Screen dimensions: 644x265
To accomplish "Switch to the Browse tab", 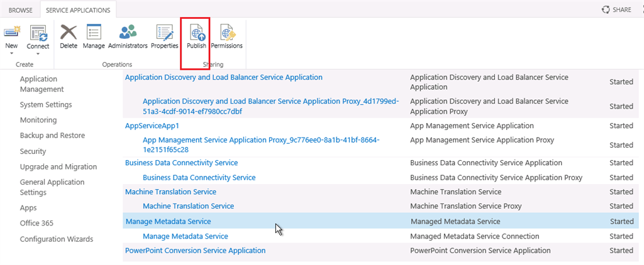I will (21, 10).
